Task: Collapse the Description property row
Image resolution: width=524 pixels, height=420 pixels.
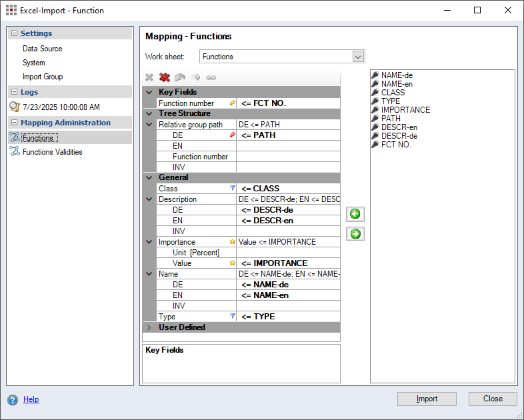Action: pyautogui.click(x=149, y=199)
